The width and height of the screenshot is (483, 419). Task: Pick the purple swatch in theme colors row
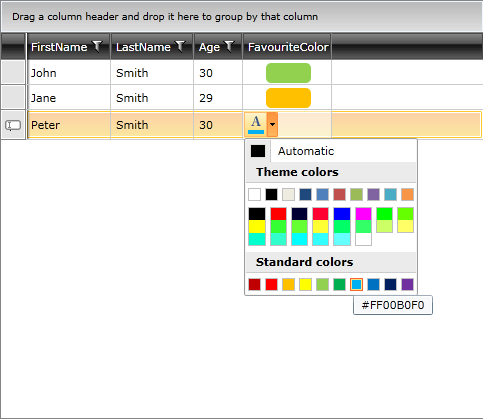pyautogui.click(x=373, y=194)
